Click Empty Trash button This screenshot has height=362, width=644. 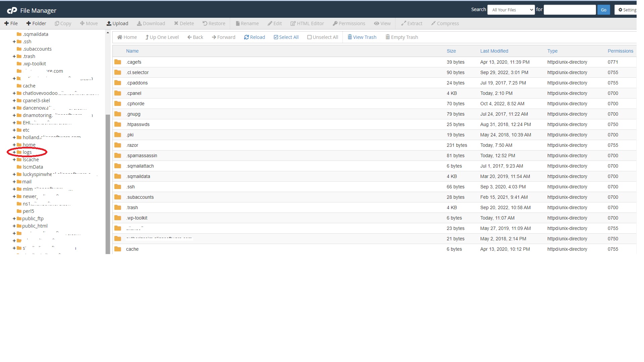(402, 37)
